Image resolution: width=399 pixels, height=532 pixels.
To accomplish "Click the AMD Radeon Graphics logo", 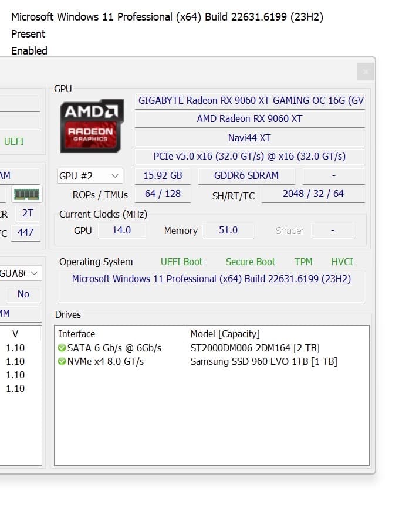I will tap(92, 126).
